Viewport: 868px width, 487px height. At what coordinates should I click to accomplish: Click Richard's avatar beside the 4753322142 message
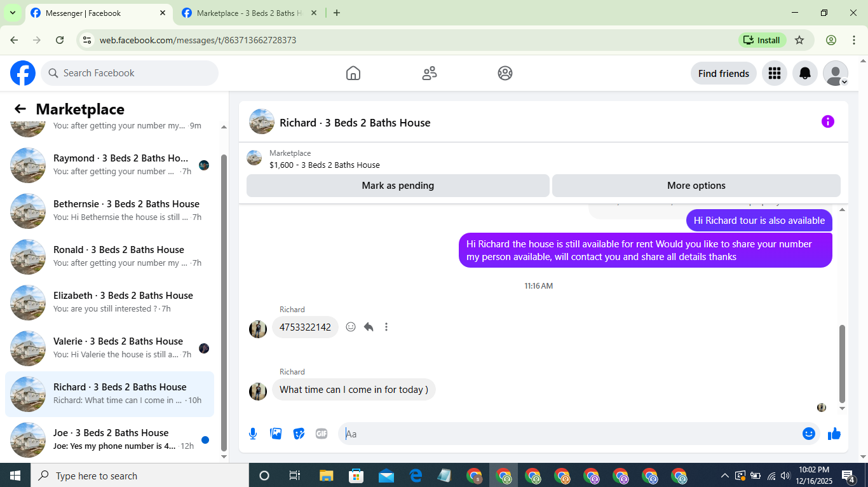(x=258, y=329)
